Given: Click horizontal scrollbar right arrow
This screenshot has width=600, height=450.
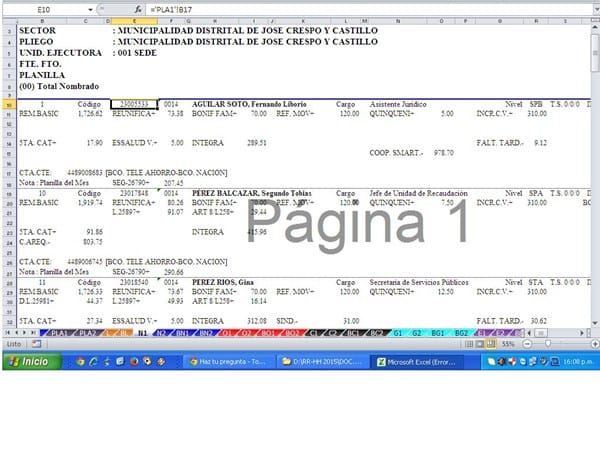Looking at the screenshot, I should (x=582, y=333).
